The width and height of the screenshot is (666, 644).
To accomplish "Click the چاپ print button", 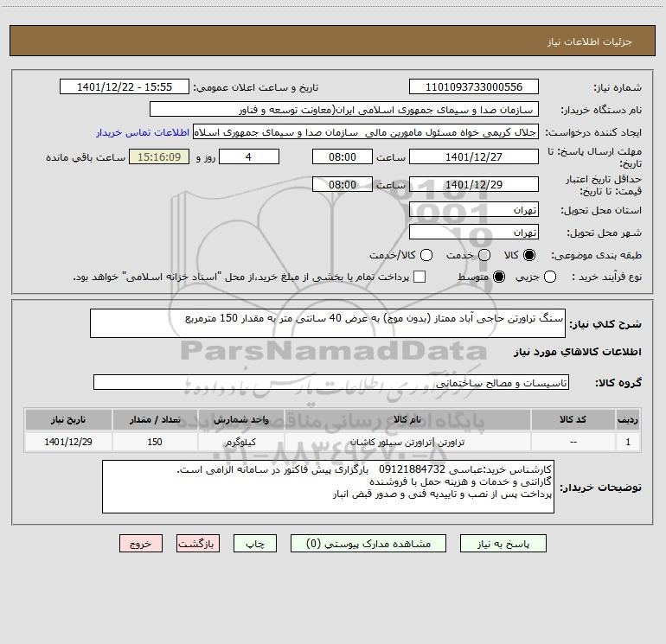I will click(255, 544).
